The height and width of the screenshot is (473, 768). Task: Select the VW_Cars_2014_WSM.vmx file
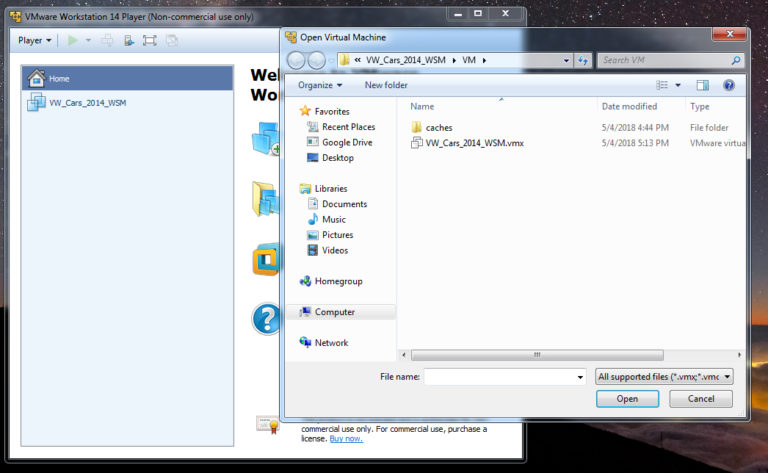click(474, 143)
